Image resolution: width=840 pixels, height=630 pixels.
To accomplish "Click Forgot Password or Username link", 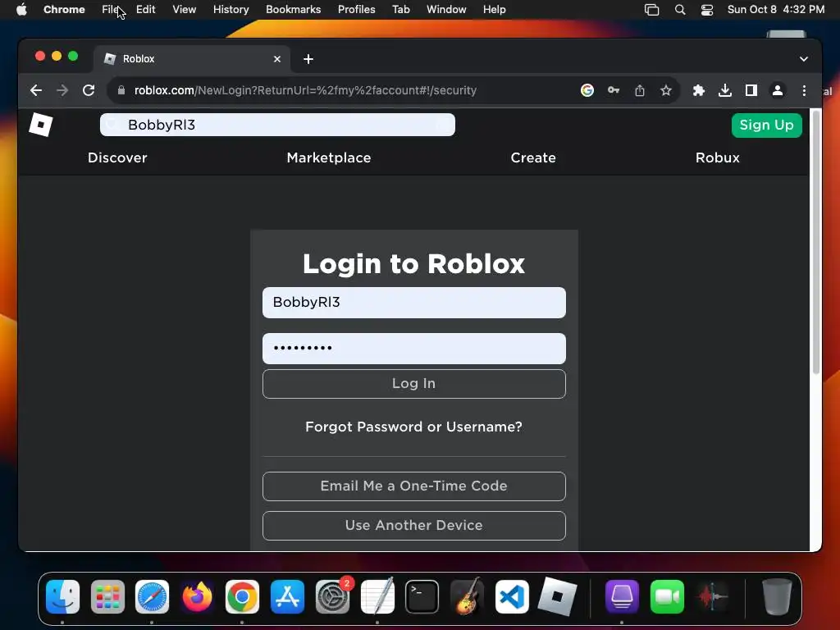I will tap(413, 427).
